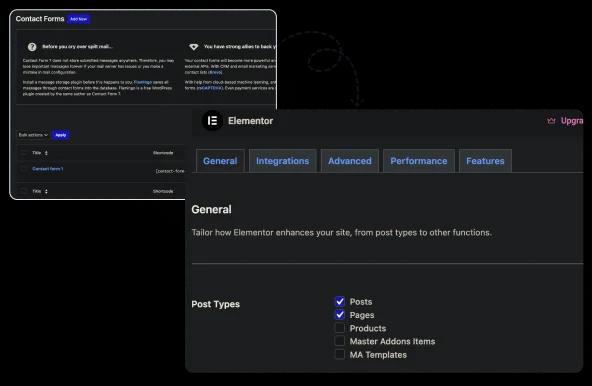Image resolution: width=592 pixels, height=386 pixels.
Task: Click the Upgrade link in Elementor
Action: tap(572, 120)
